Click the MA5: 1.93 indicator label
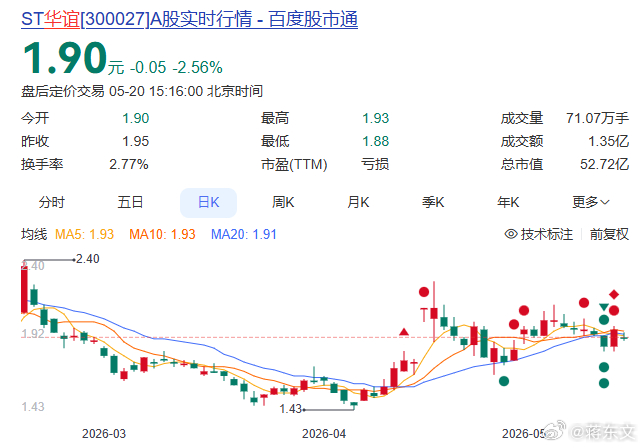 coord(84,234)
